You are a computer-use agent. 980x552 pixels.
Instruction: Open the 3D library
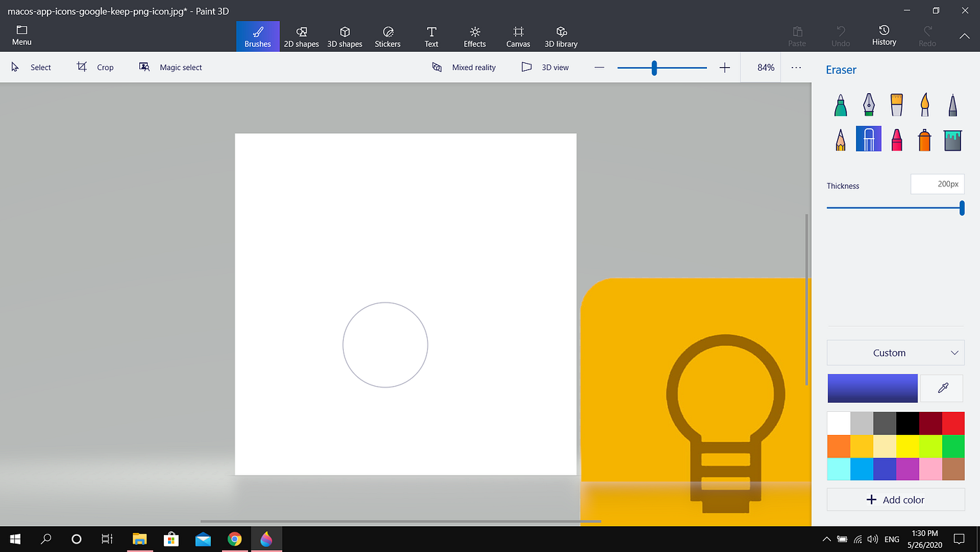pos(561,36)
